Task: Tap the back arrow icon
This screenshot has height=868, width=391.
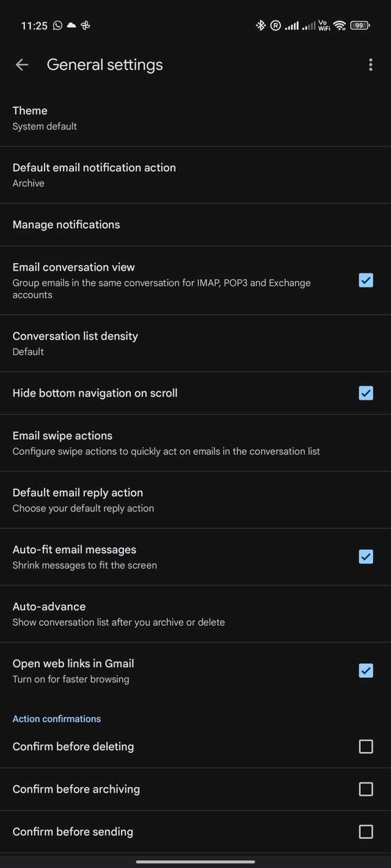Action: pyautogui.click(x=22, y=65)
